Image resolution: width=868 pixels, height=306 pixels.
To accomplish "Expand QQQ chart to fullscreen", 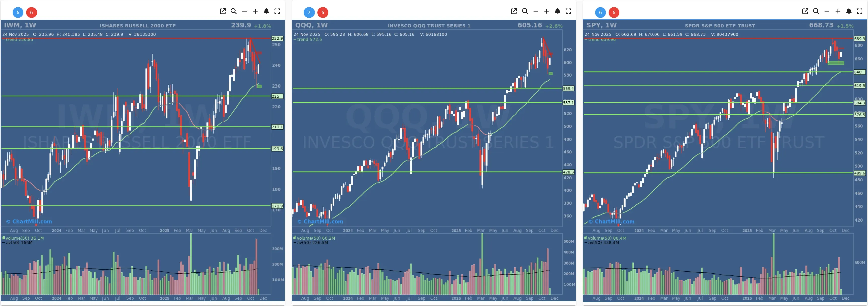I will (x=568, y=11).
